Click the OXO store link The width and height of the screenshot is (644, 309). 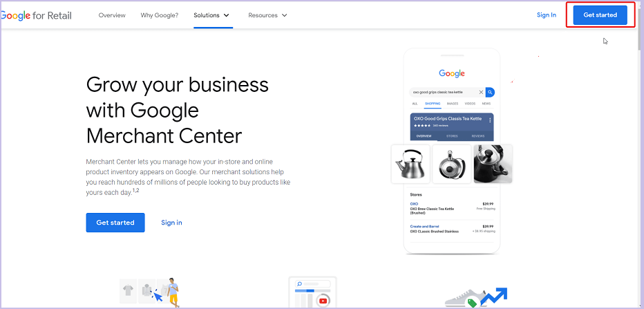pos(414,204)
